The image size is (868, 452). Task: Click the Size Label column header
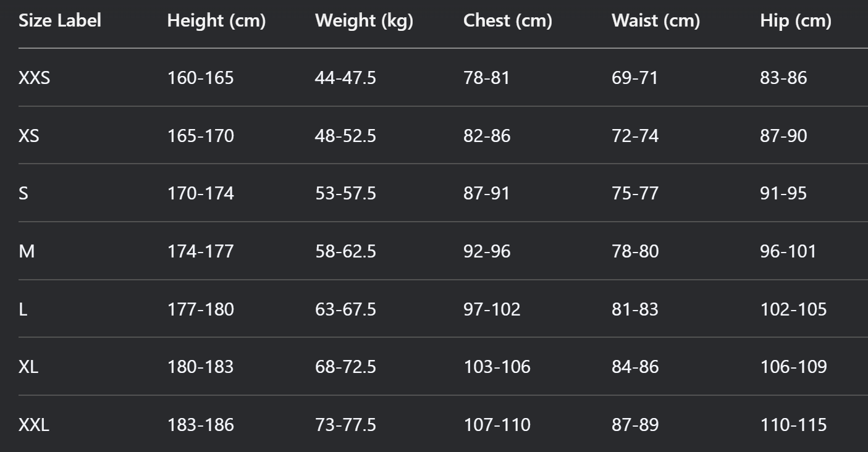coord(60,21)
